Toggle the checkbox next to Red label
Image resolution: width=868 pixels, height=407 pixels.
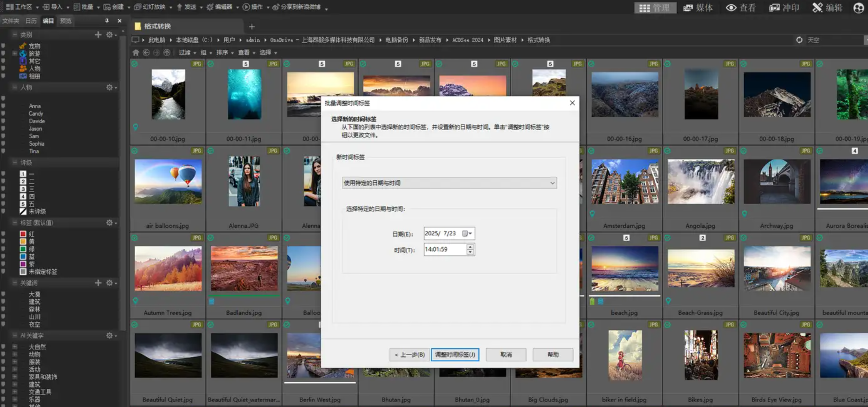pyautogui.click(x=3, y=234)
